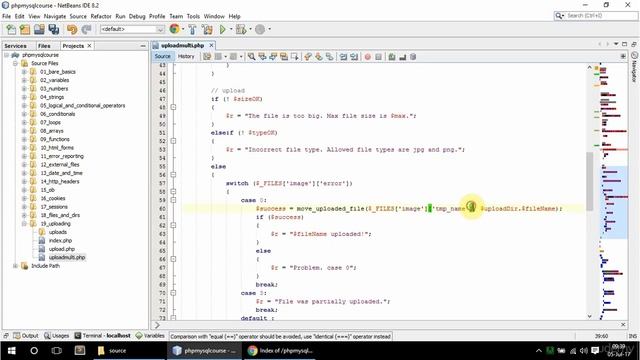This screenshot has width=640, height=360.
Task: Click the Find Next Occurrence icon
Action: pos(273,57)
